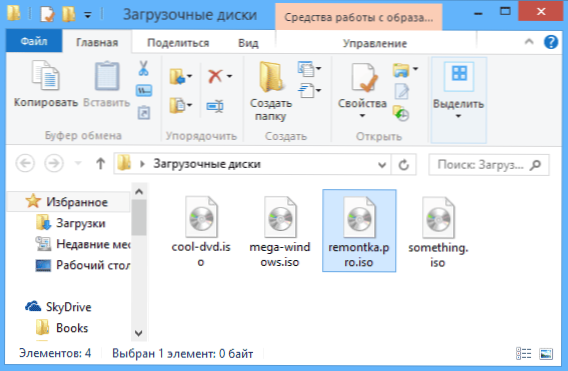Select the cool-dvd.iso file
568x371 pixels.
point(201,232)
